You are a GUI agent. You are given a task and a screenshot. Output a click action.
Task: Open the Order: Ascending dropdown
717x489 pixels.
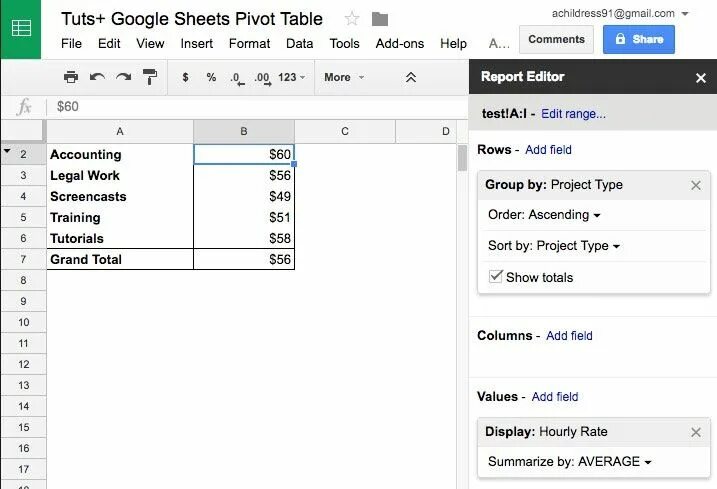coord(544,215)
